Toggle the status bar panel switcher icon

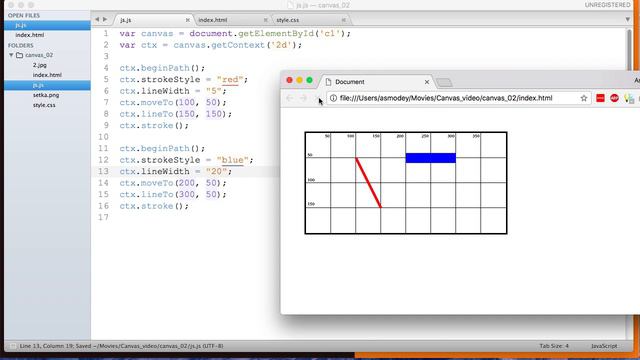tap(13, 346)
